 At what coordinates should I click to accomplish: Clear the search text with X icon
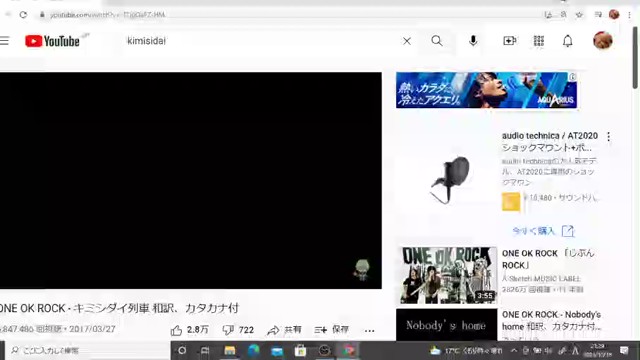pyautogui.click(x=407, y=41)
